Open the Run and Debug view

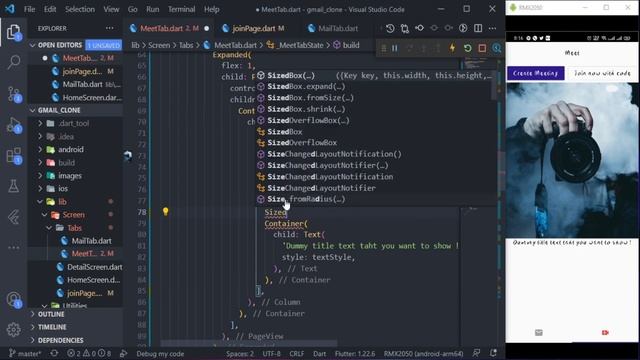13,125
